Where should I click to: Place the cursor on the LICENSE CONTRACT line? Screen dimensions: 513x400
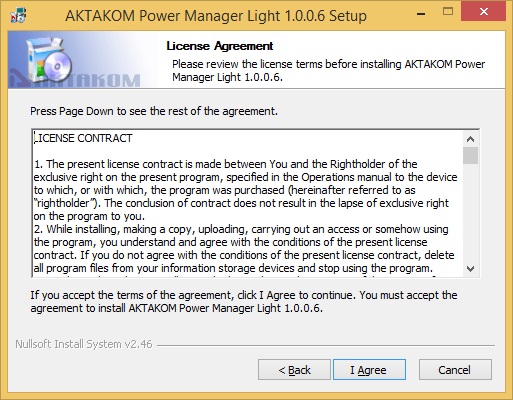83,138
